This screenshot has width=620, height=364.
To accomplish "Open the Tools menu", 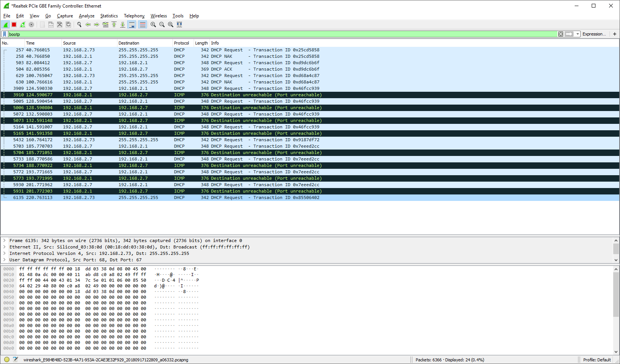I will pos(178,16).
